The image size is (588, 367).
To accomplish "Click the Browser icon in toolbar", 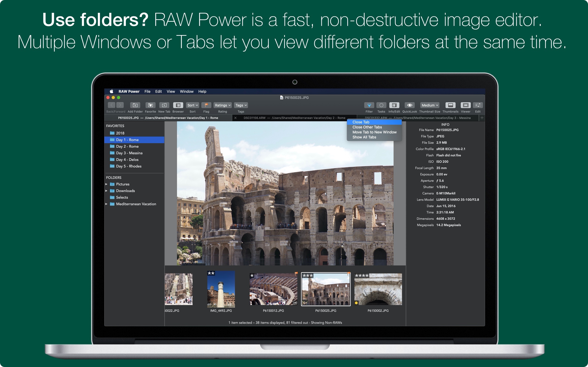I will tap(178, 105).
